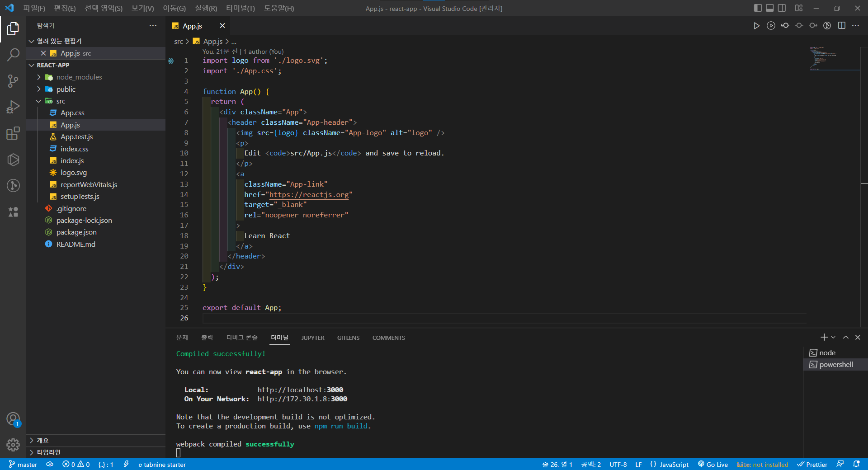
Task: Toggle panel layout icon in title bar
Action: [x=770, y=8]
